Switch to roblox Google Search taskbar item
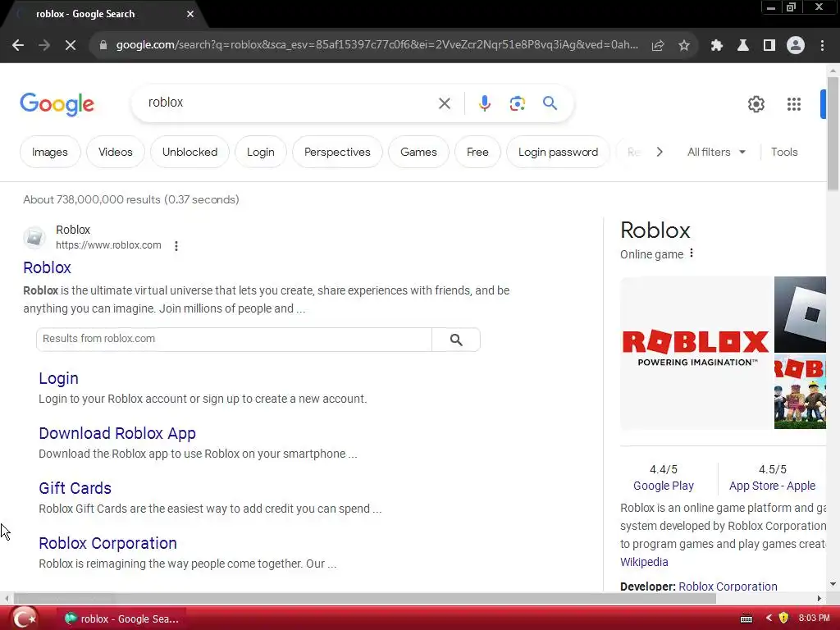 coord(121,619)
